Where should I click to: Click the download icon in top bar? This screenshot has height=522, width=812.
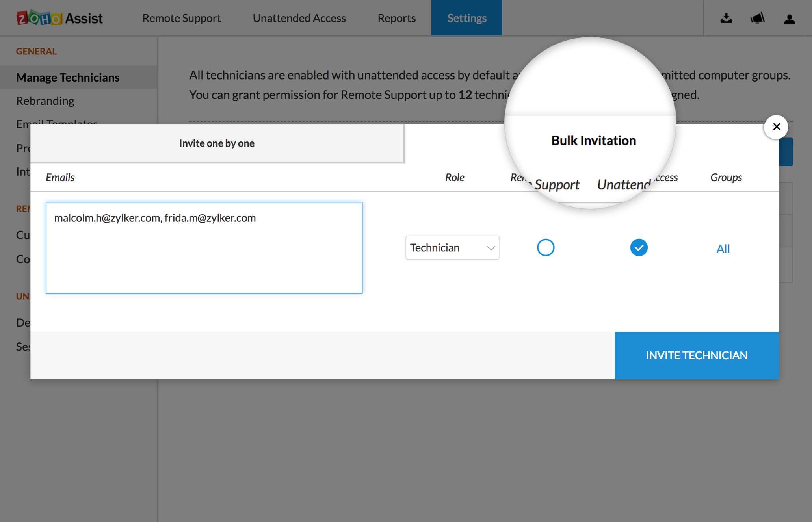[726, 18]
